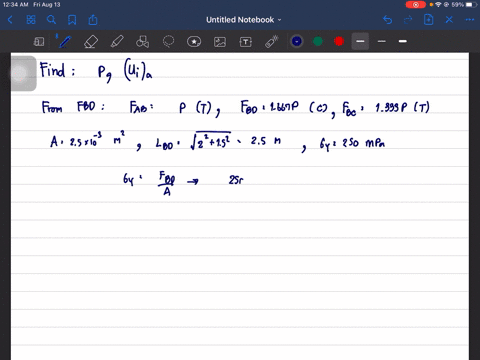Screen dimensions: 480x360
Task: Select the Text box tool
Action: [x=246, y=42]
